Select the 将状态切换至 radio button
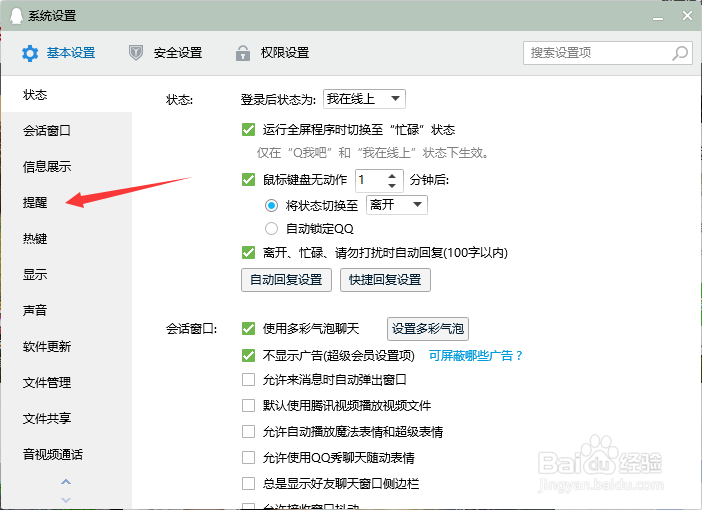The height and width of the screenshot is (510, 702). click(x=271, y=206)
